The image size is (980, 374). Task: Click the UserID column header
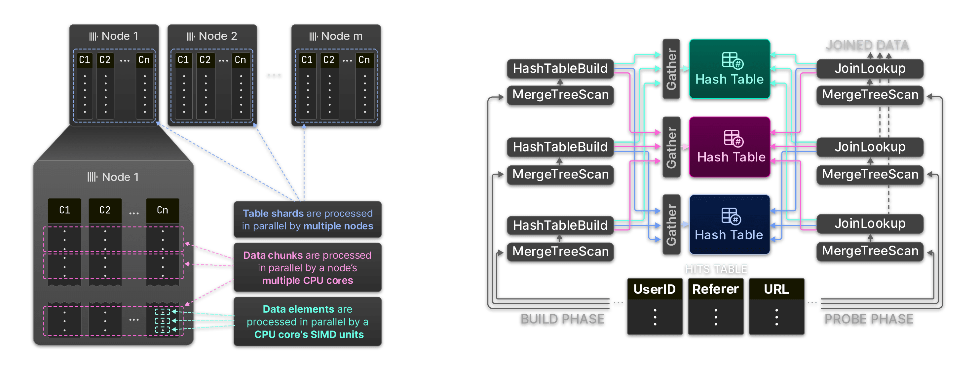pos(655,289)
